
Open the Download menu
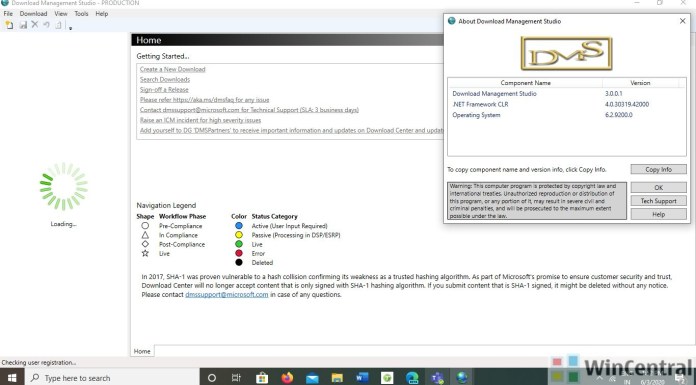point(33,14)
